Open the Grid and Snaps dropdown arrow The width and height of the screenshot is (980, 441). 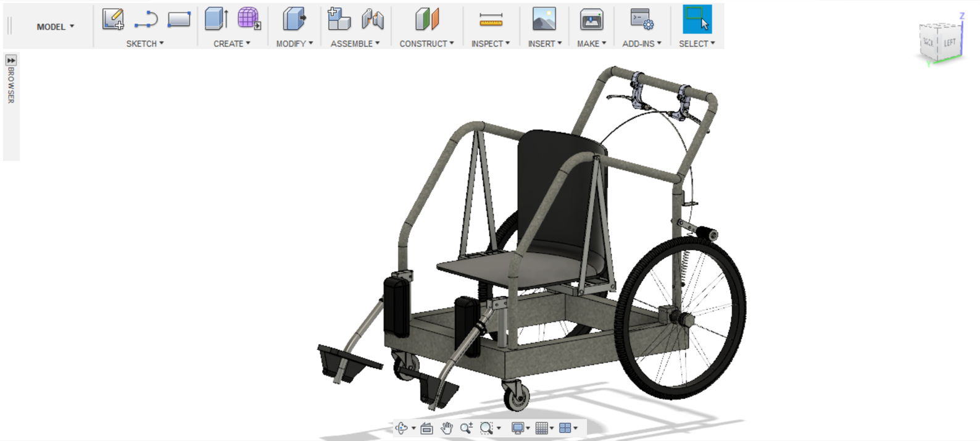[x=552, y=428]
